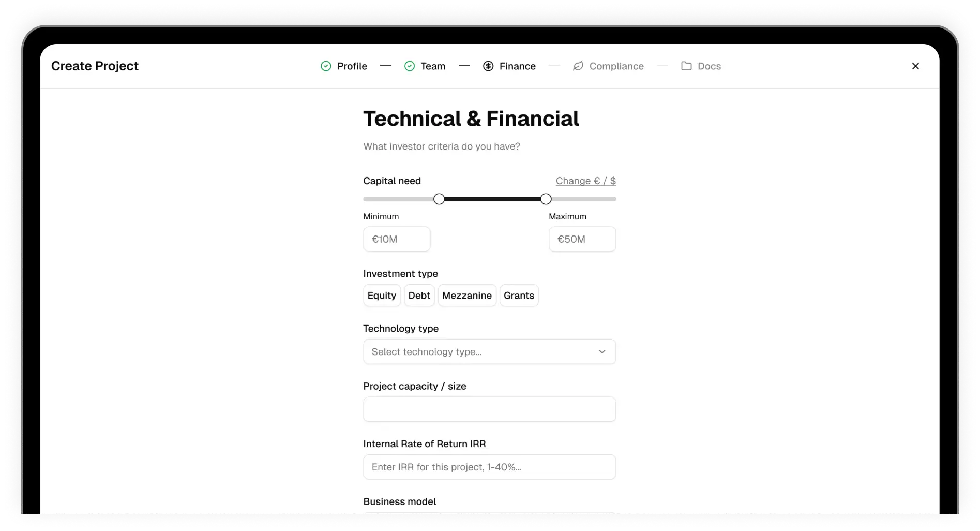Open the Finance step

pos(509,66)
